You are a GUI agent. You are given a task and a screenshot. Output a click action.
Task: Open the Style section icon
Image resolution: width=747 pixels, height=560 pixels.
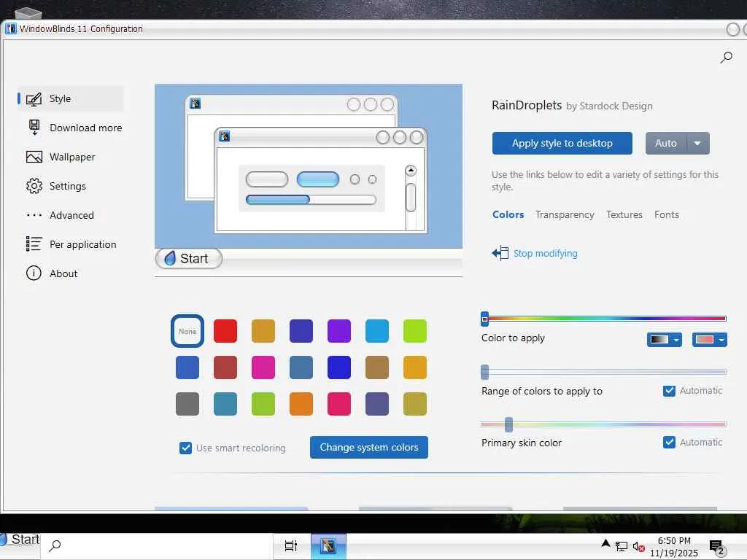pos(34,99)
